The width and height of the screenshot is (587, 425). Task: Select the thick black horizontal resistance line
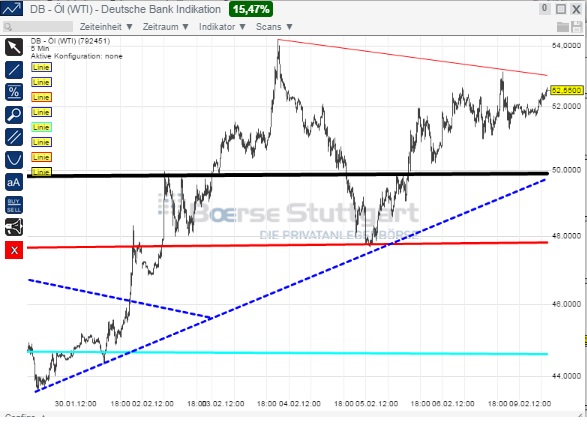pos(288,174)
